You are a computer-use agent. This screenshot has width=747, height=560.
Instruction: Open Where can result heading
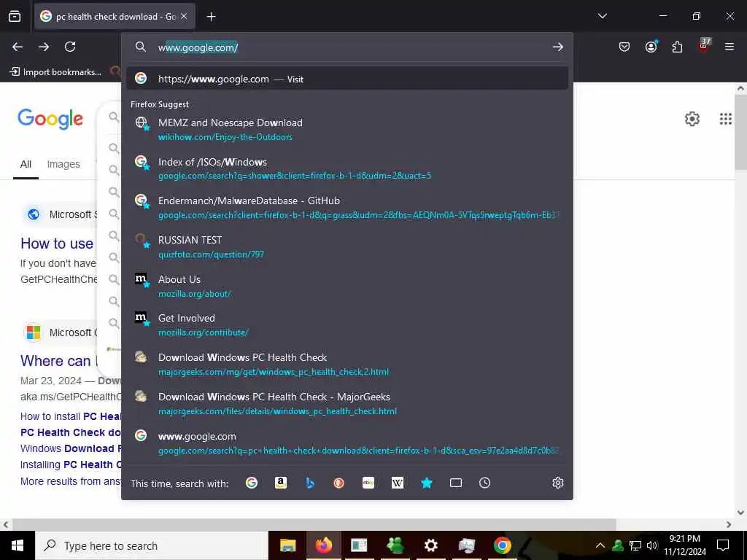(x=58, y=361)
